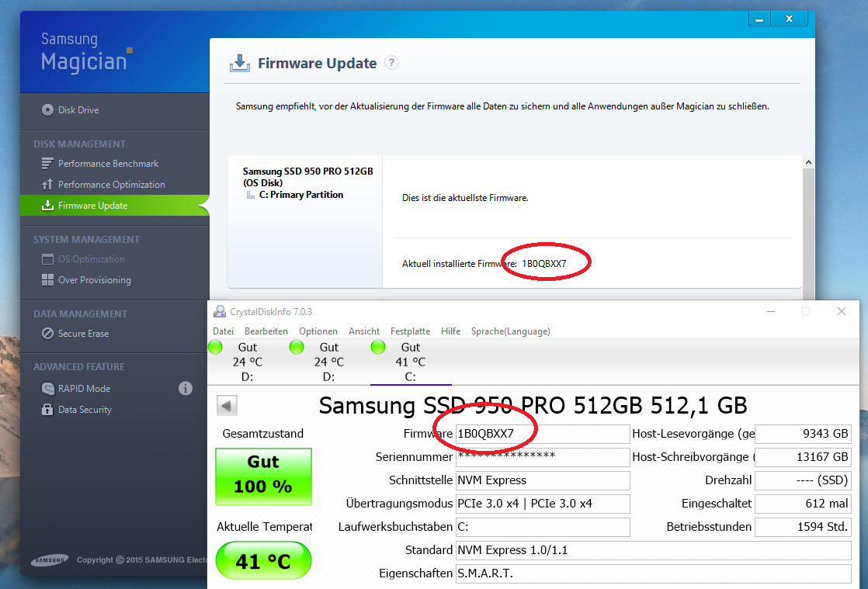Open Data Security in Magician sidebar
868x589 pixels.
[x=77, y=409]
